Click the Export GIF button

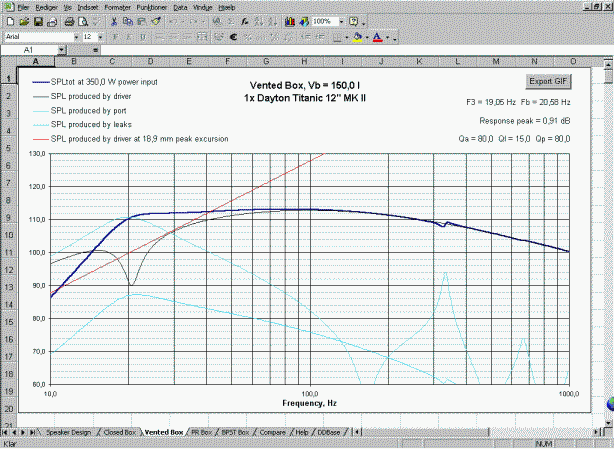tap(548, 81)
